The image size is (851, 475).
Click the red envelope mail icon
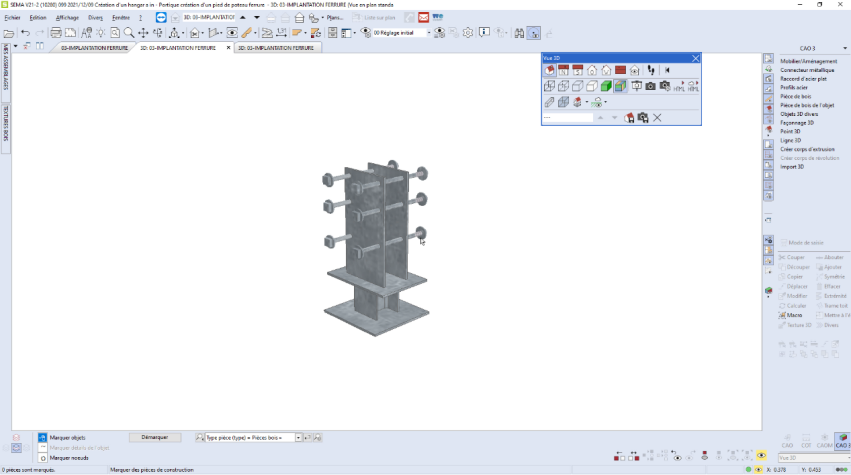(424, 18)
